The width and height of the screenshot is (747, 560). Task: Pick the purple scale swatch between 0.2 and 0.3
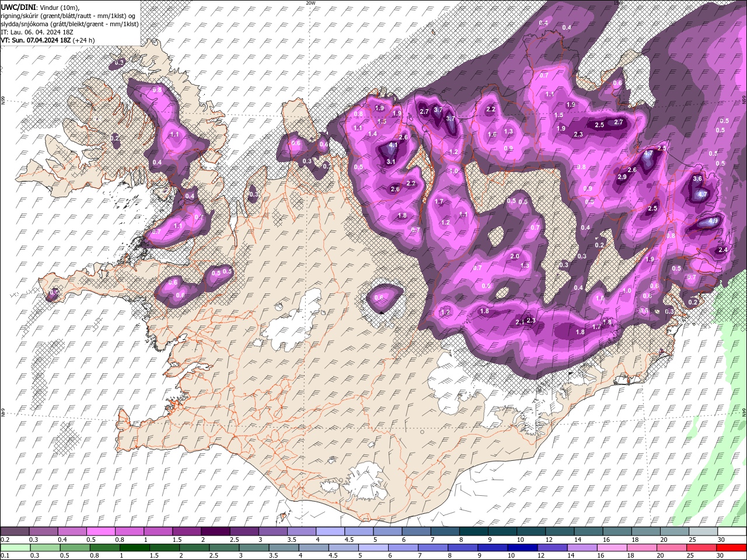click(15, 531)
